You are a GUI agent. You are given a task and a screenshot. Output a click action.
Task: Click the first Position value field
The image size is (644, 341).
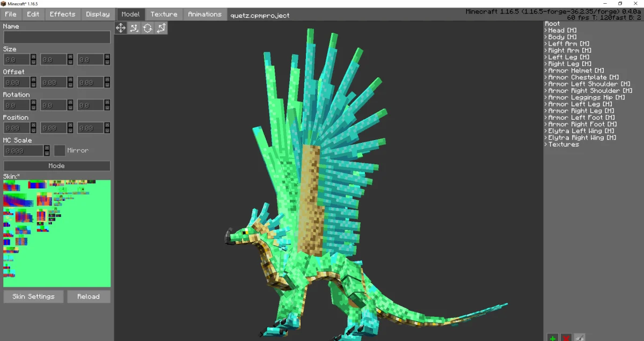click(17, 128)
